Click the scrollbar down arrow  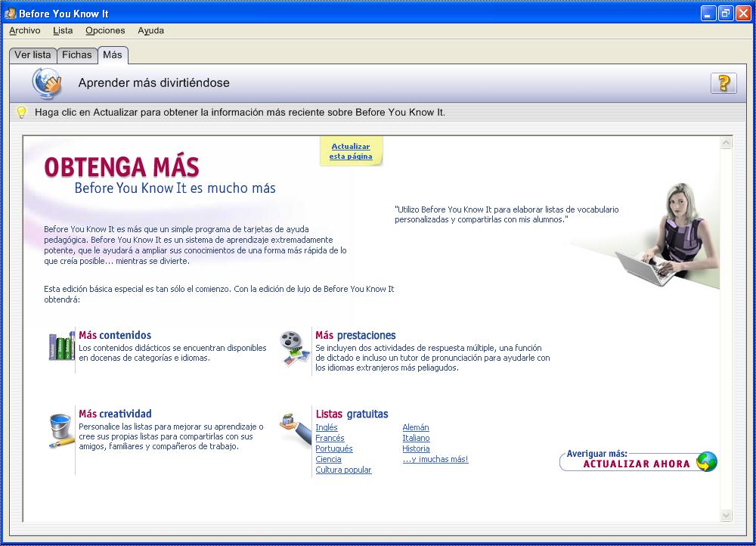[x=726, y=516]
